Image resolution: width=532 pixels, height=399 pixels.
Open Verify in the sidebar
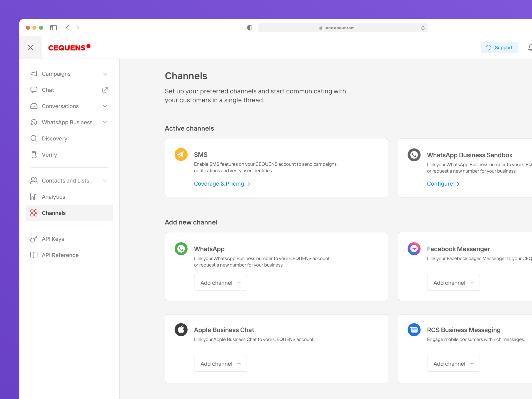[69, 155]
